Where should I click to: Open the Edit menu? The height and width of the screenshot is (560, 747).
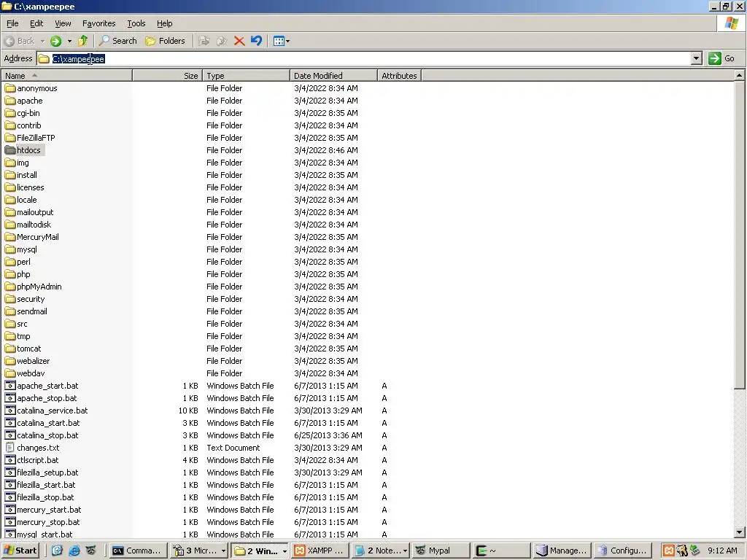click(x=36, y=23)
